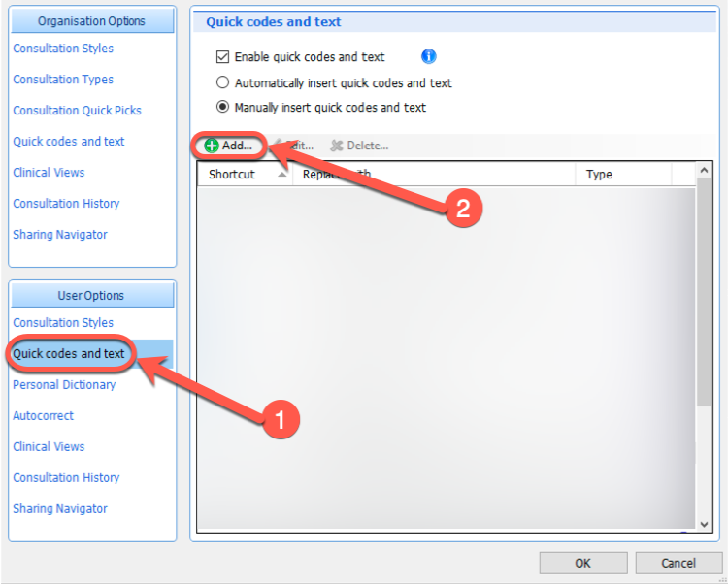Viewport: 728px width, 584px height.
Task: Open User Options Consultation Styles
Action: [x=63, y=322]
